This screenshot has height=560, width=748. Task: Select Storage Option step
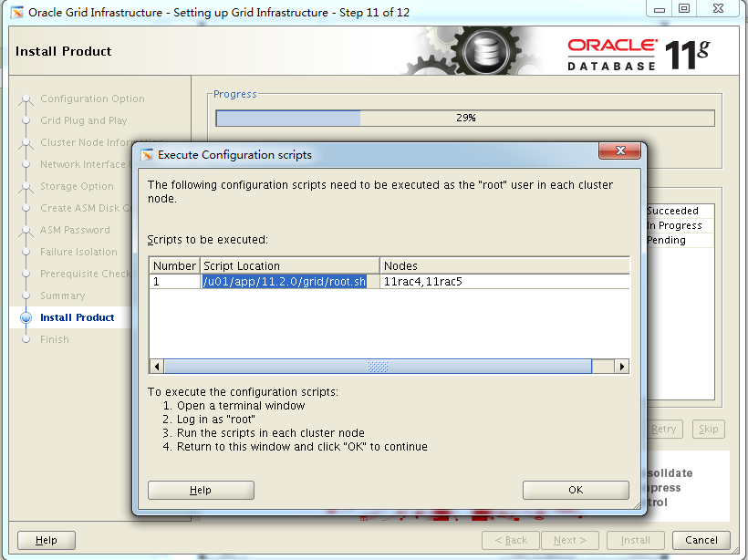click(x=77, y=186)
